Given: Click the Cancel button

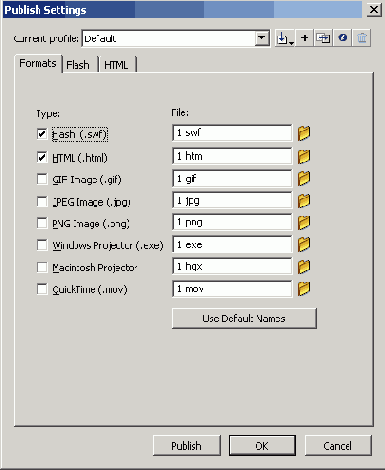Looking at the screenshot, I should (338, 445).
